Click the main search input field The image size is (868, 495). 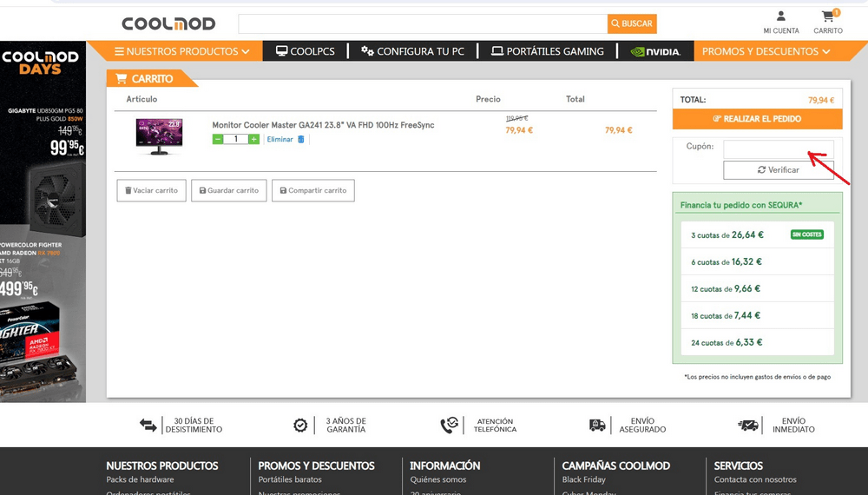pos(423,23)
